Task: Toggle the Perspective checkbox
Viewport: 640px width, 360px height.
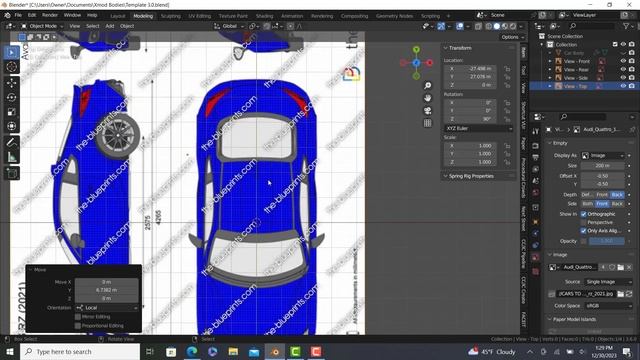Action: 584,222
